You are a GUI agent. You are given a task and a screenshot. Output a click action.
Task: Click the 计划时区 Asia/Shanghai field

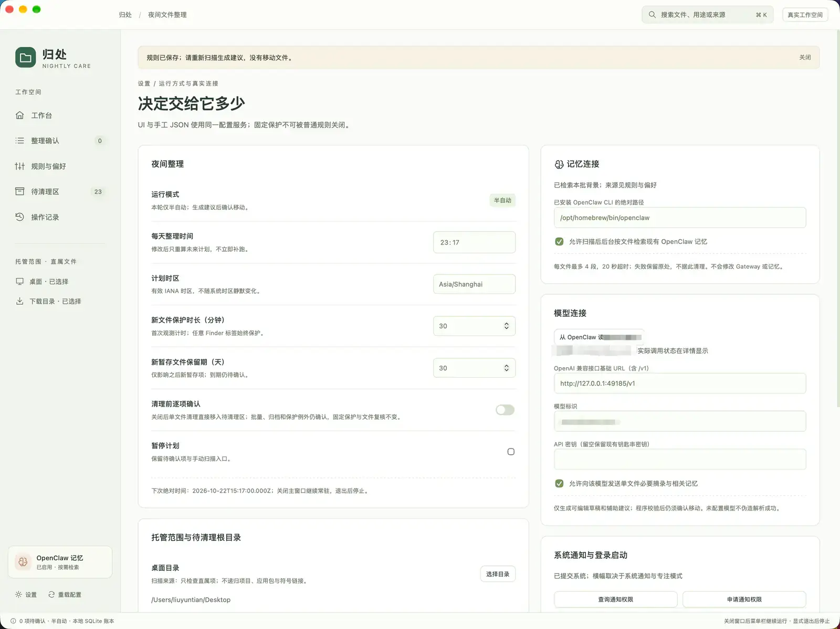[474, 284]
